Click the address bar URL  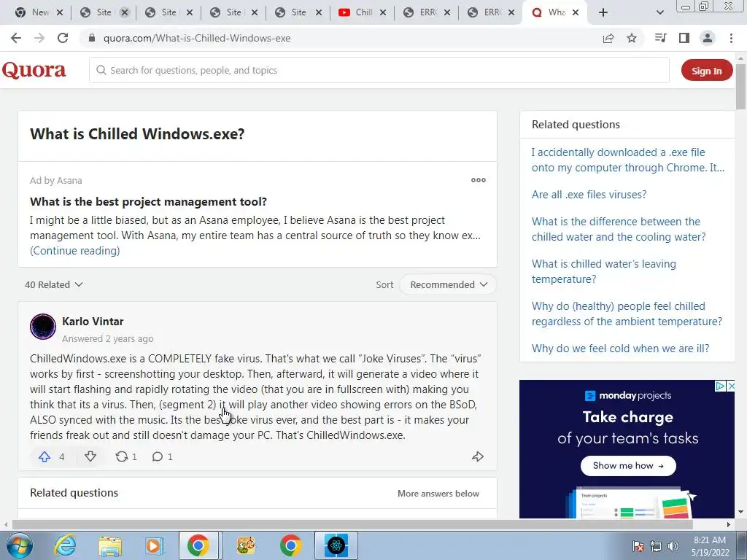(x=197, y=38)
